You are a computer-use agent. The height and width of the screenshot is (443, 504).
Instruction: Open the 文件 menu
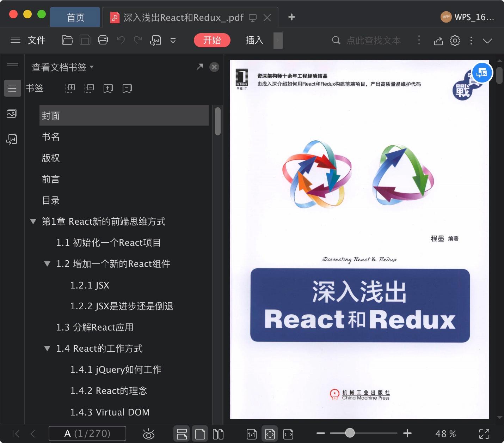click(37, 40)
